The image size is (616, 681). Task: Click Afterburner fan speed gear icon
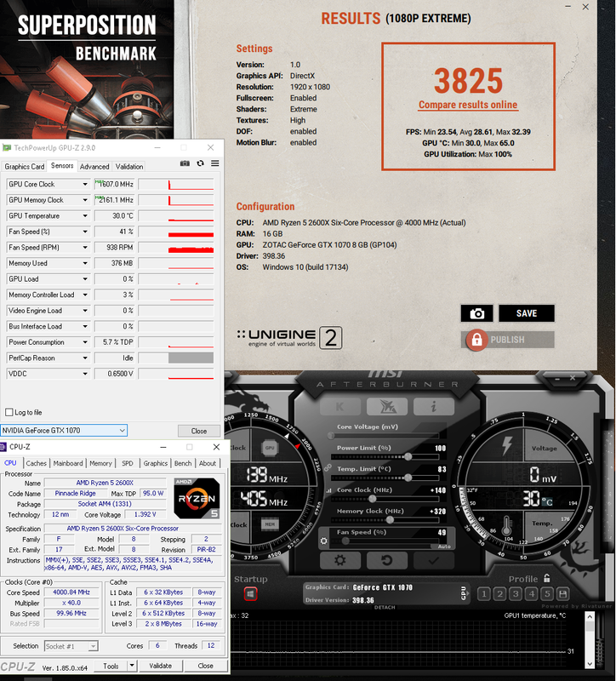[x=324, y=541]
